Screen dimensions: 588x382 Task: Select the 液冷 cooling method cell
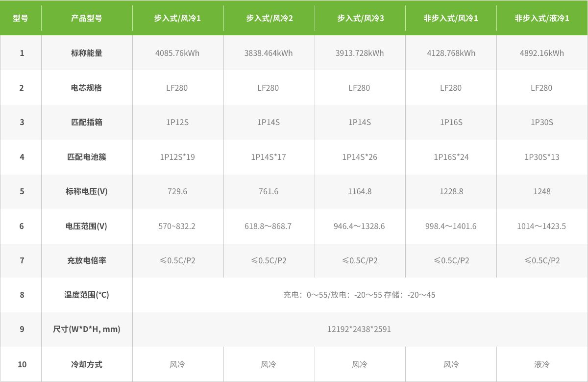pos(541,364)
